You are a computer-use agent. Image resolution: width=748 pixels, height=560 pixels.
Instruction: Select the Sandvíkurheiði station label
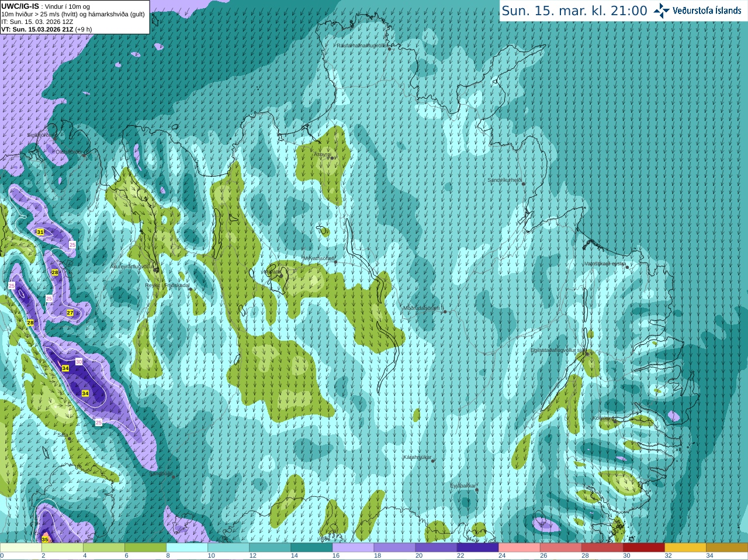pos(504,180)
